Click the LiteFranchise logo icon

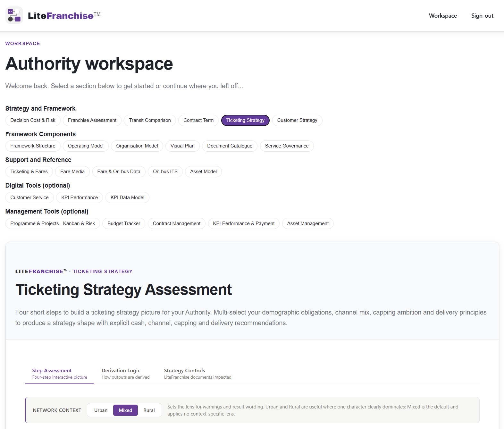[x=14, y=15]
